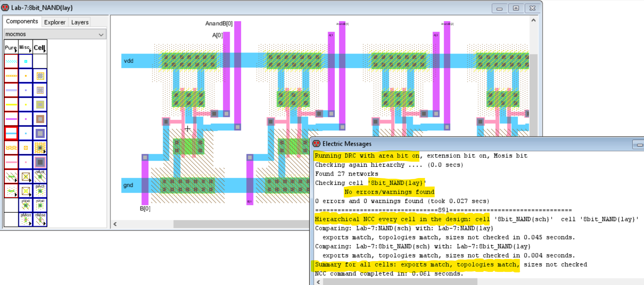This screenshot has width=644, height=285.
Task: Maximize the 8bit_NAND layout window
Action: (516, 8)
